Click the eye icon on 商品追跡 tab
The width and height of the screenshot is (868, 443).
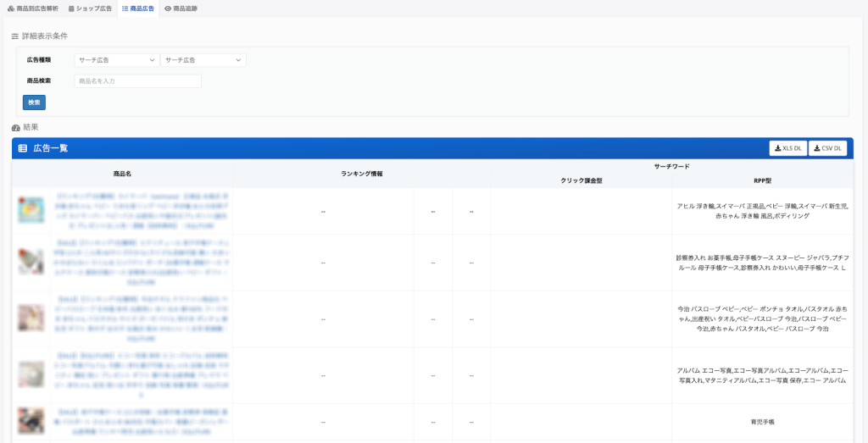pos(168,8)
